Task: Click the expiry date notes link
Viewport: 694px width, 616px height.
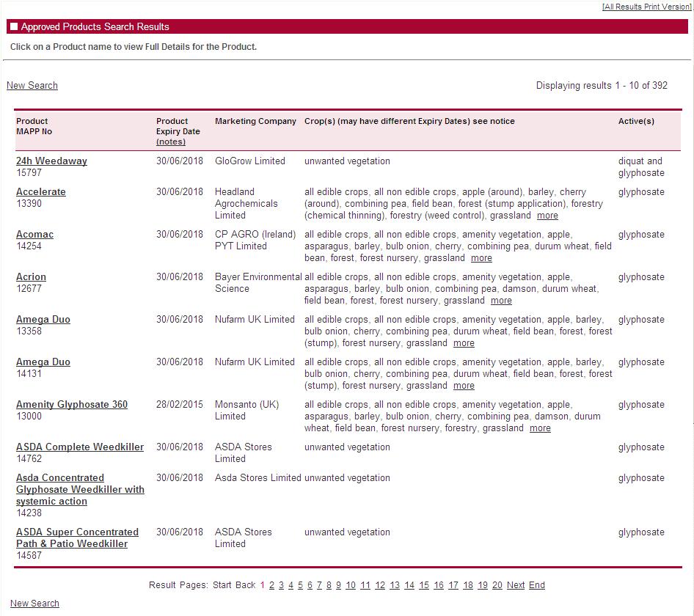Action: coord(171,142)
